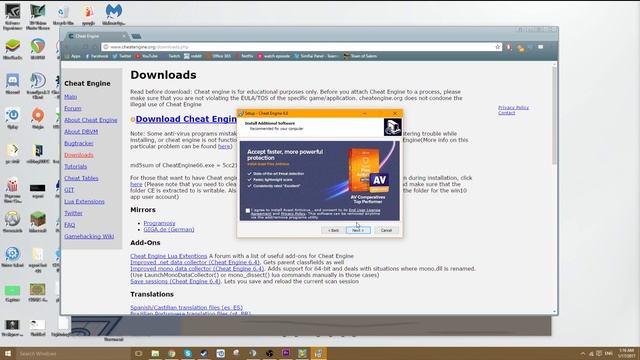
Task: Open About Cheat Engine sidebar link
Action: point(91,120)
